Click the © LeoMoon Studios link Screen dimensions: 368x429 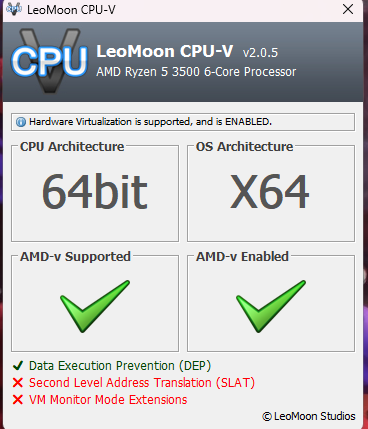coord(309,416)
